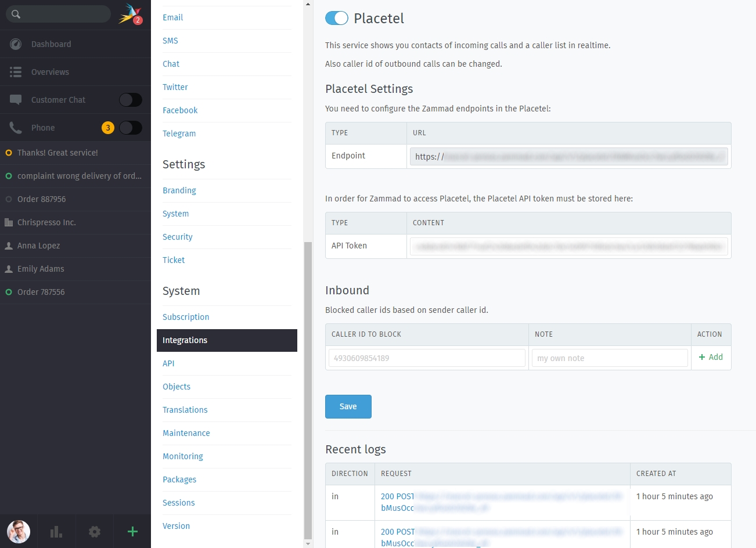Screen dimensions: 756x548
Task: Click the first log's "1 hour 5 minutes ago"
Action: point(674,496)
